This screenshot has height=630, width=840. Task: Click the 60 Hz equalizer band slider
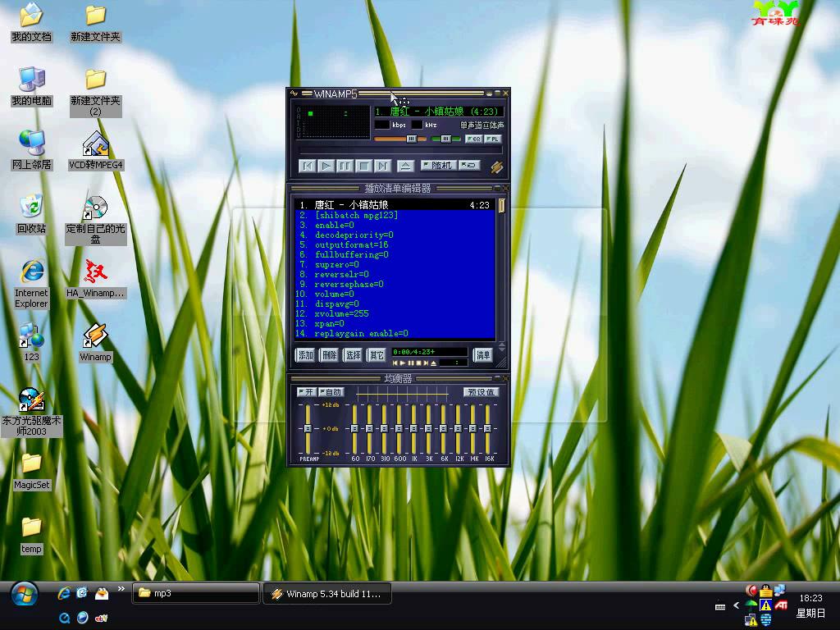click(354, 428)
